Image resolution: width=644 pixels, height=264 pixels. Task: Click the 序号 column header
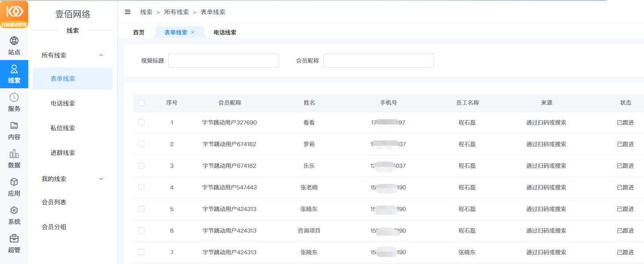point(172,103)
